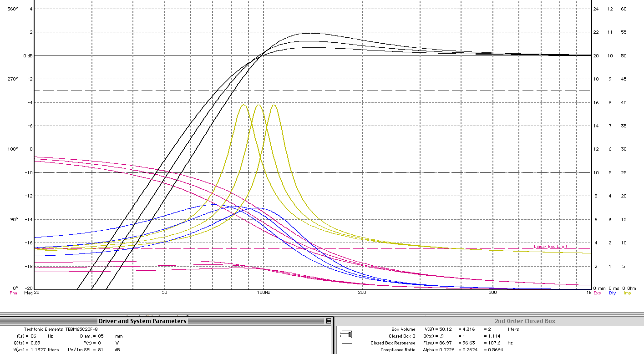
Task: Click the 0 mm excursion unit label
Action: click(x=599, y=288)
